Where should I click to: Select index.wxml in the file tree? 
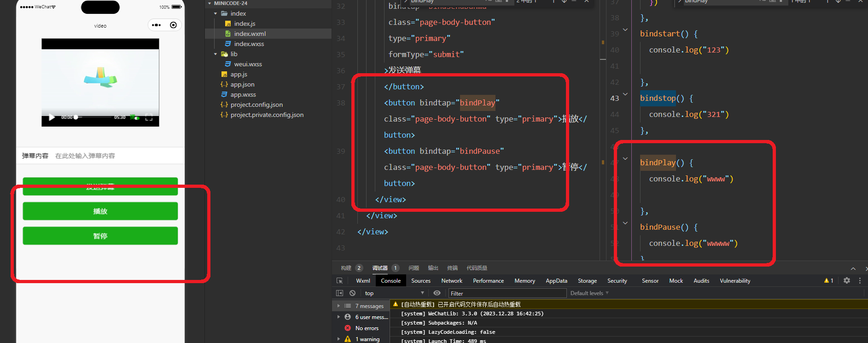[250, 34]
